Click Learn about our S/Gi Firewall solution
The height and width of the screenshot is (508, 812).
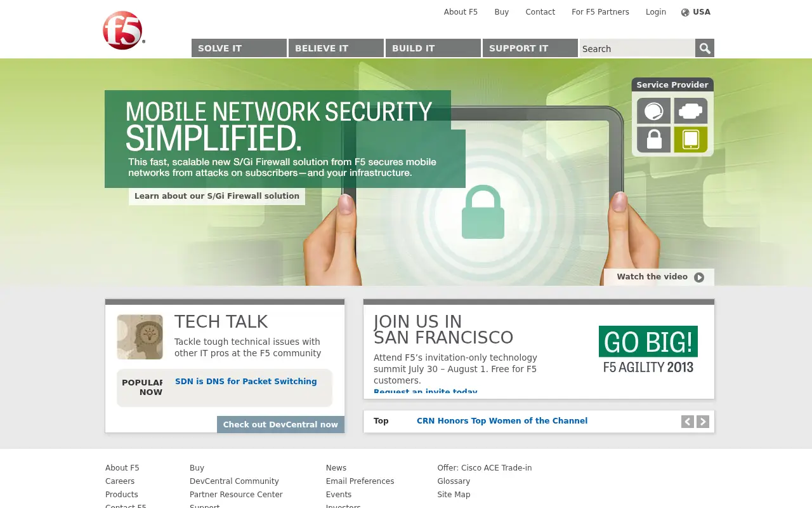[217, 196]
